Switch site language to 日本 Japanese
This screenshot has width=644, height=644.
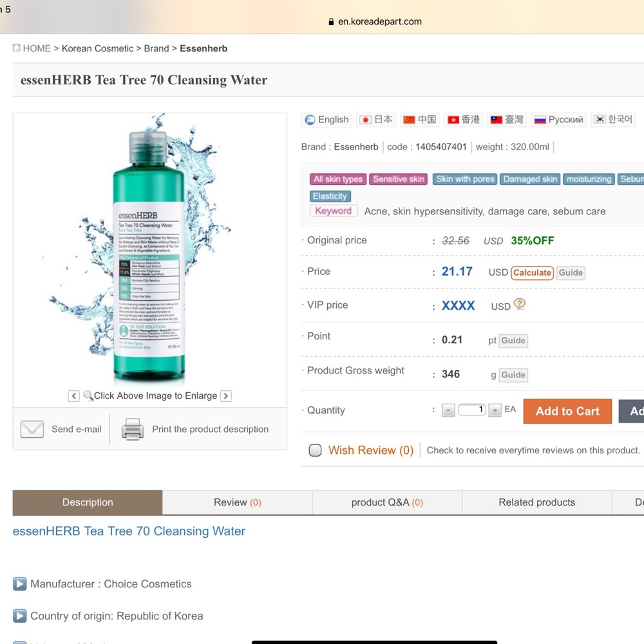tap(376, 119)
